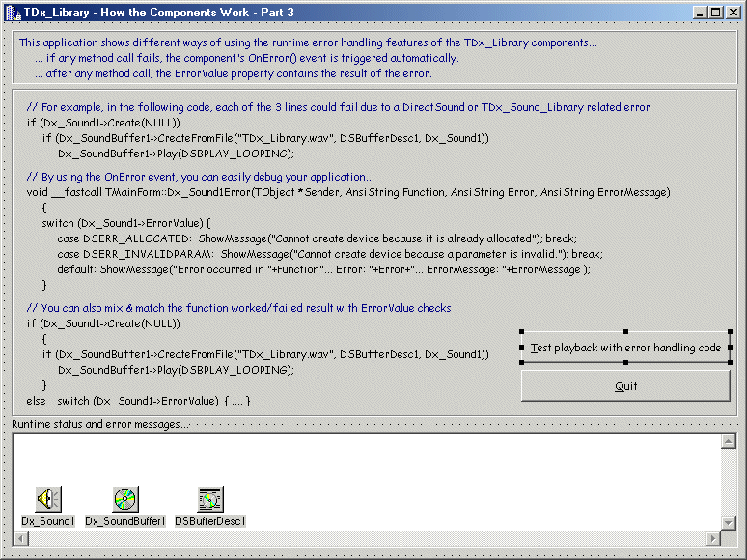Click the Dx_Sound1 text label
The width and height of the screenshot is (747, 560).
[48, 521]
